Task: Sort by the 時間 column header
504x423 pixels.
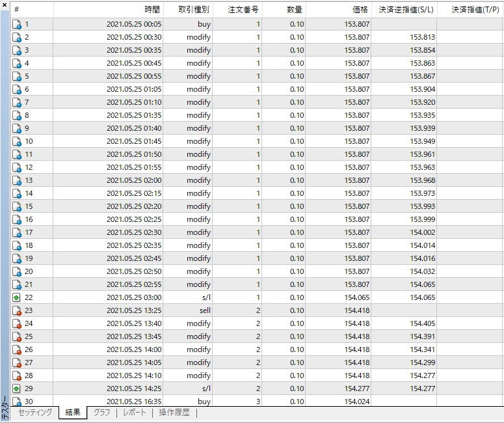Action: pyautogui.click(x=109, y=10)
